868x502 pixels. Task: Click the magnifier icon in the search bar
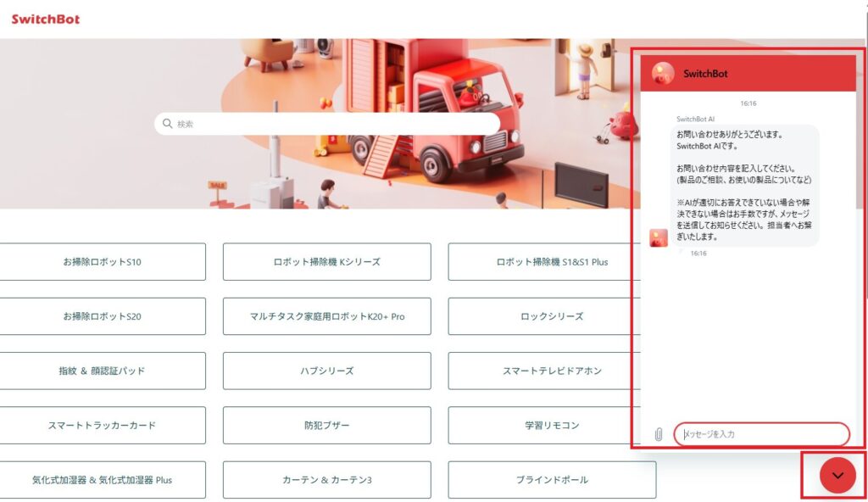(167, 124)
